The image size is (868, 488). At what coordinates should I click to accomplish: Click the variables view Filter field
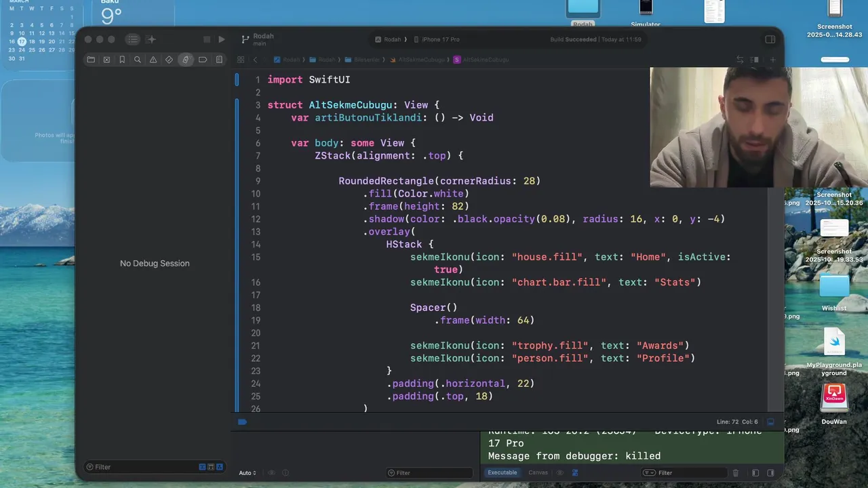pos(430,473)
